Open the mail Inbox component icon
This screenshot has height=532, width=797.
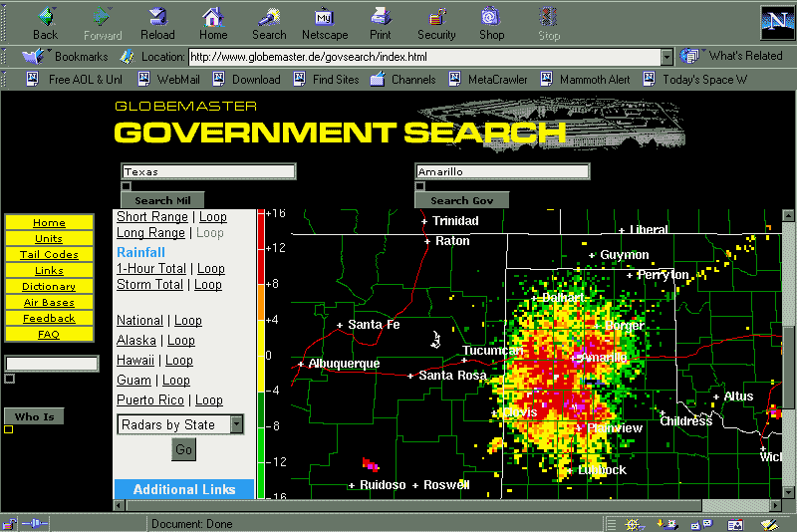tap(667, 524)
